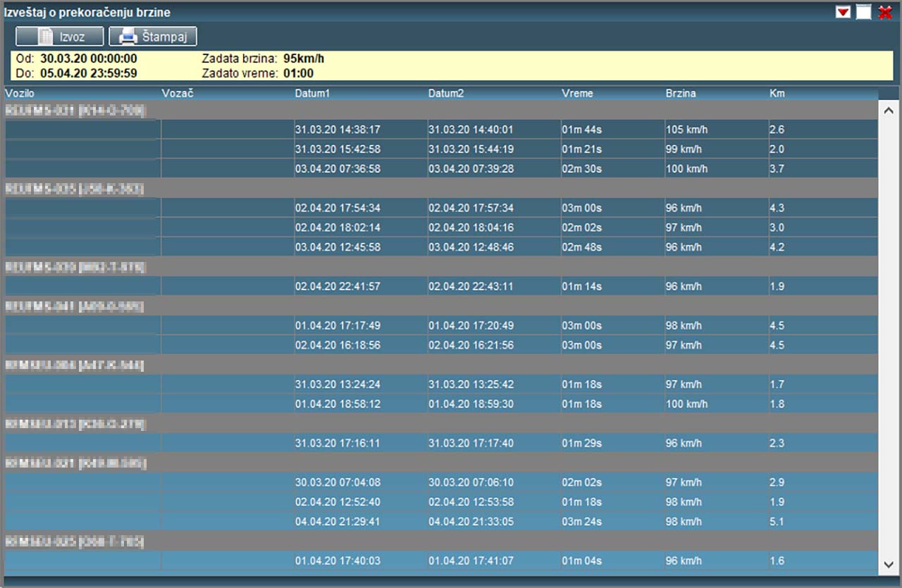Sort by the Vozilo column header
This screenshot has height=588, width=902.
(19, 94)
